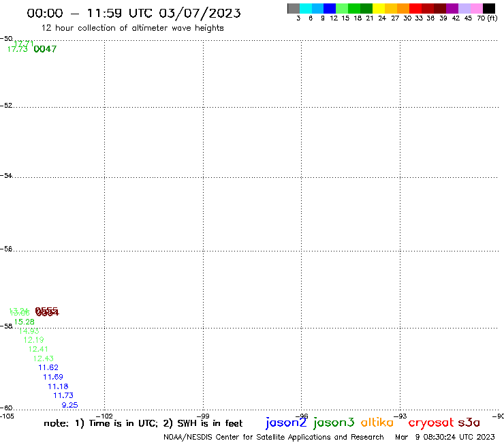The image size is (504, 443).
Task: Click the longitude label -102
Action: [x=104, y=416]
